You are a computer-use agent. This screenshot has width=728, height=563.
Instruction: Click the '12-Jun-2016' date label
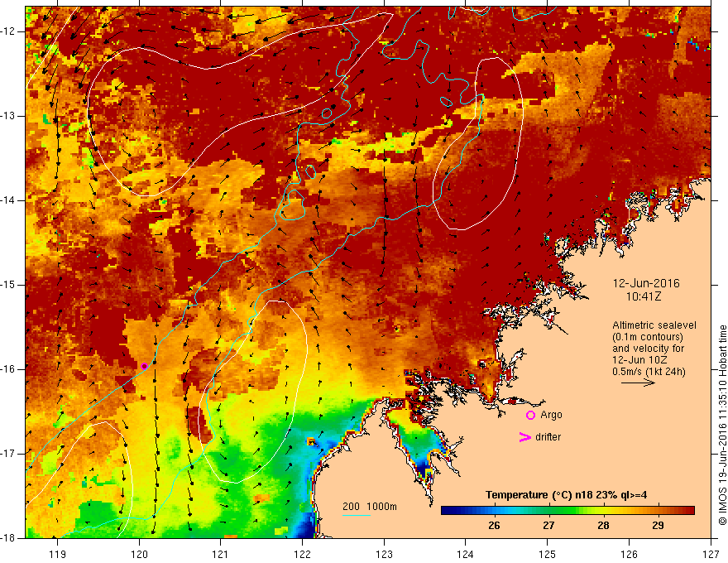[x=646, y=283]
